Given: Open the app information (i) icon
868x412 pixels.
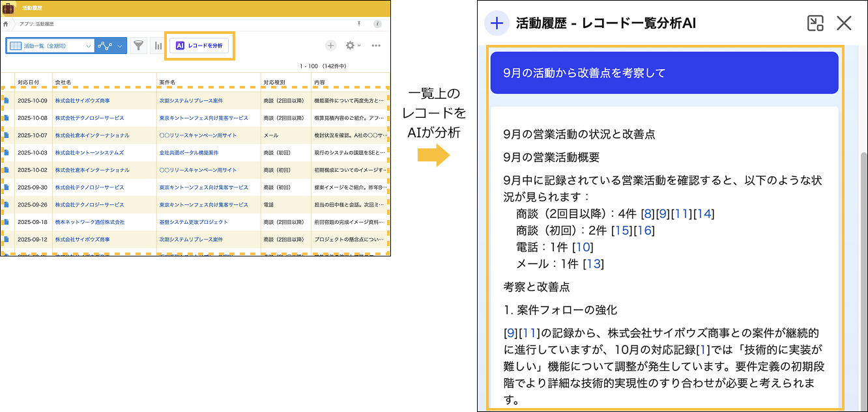Looking at the screenshot, I should click(377, 24).
